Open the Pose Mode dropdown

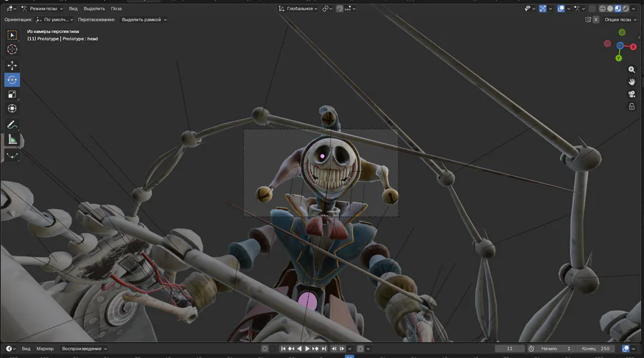pyautogui.click(x=42, y=8)
